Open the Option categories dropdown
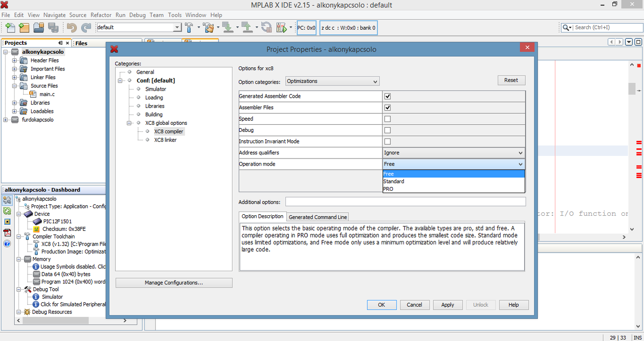 coord(333,81)
